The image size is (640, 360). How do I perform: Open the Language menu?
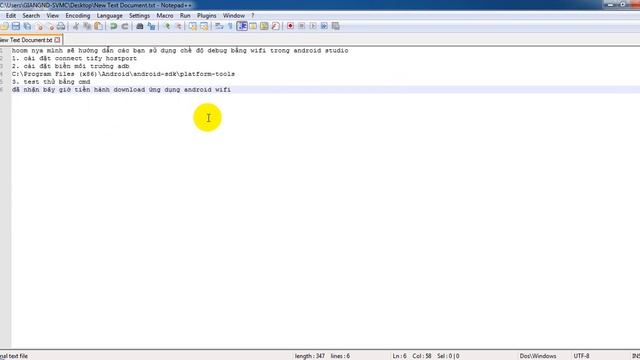pos(109,16)
